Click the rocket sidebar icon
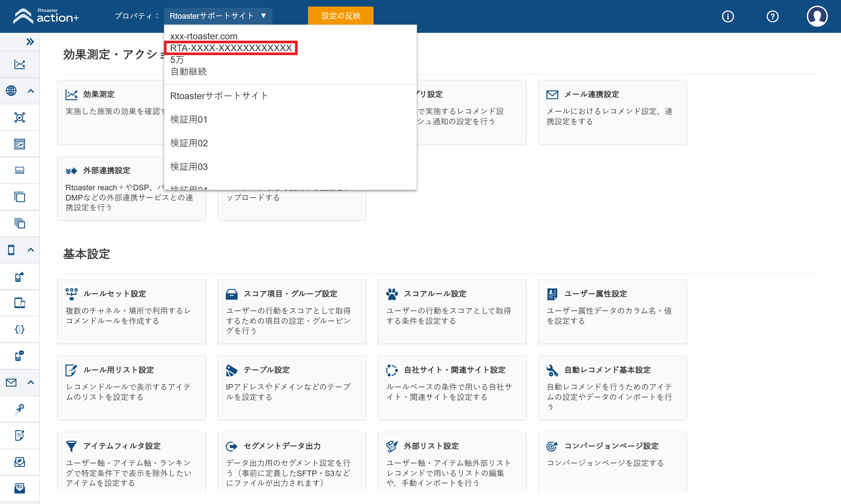Viewport: 841px width, 504px height. click(x=20, y=409)
